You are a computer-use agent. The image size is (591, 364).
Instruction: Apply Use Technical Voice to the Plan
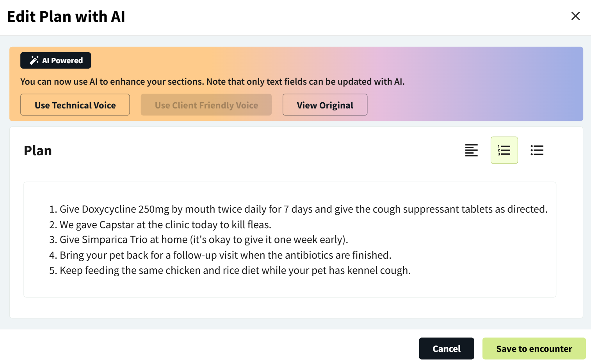(75, 105)
